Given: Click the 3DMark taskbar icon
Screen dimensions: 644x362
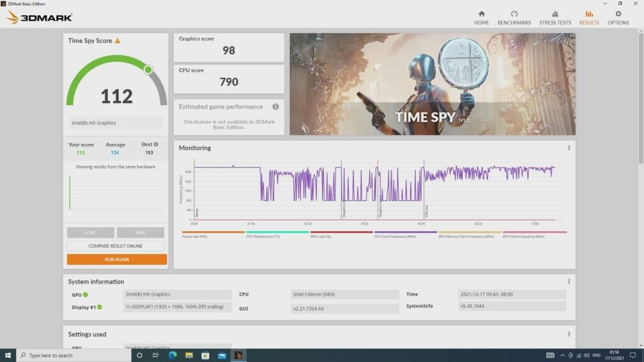Looking at the screenshot, I should (x=238, y=355).
